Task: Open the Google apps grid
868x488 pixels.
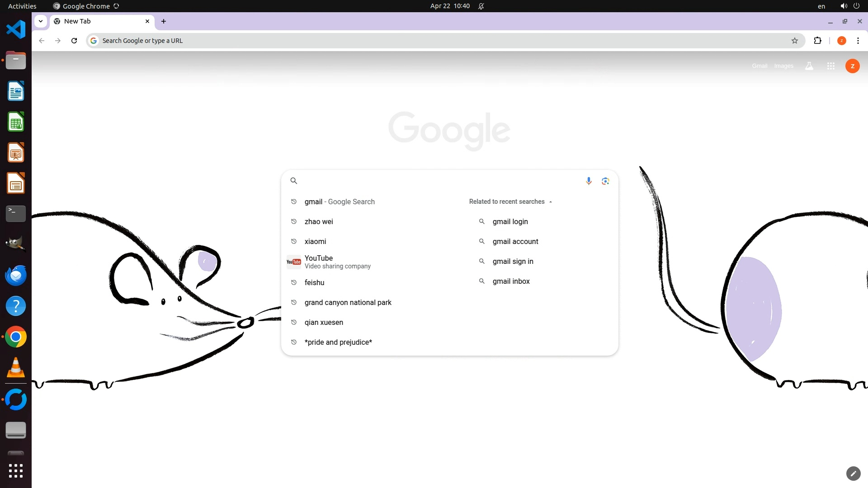Action: [x=830, y=66]
